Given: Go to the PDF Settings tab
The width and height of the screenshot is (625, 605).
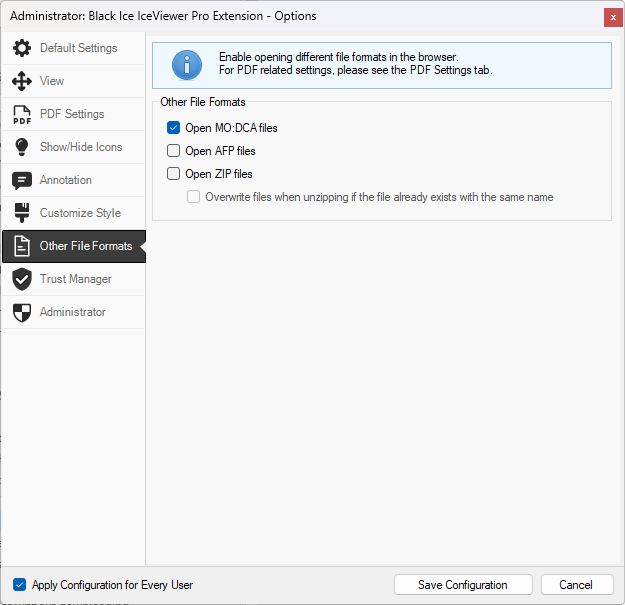Looking at the screenshot, I should 73,114.
